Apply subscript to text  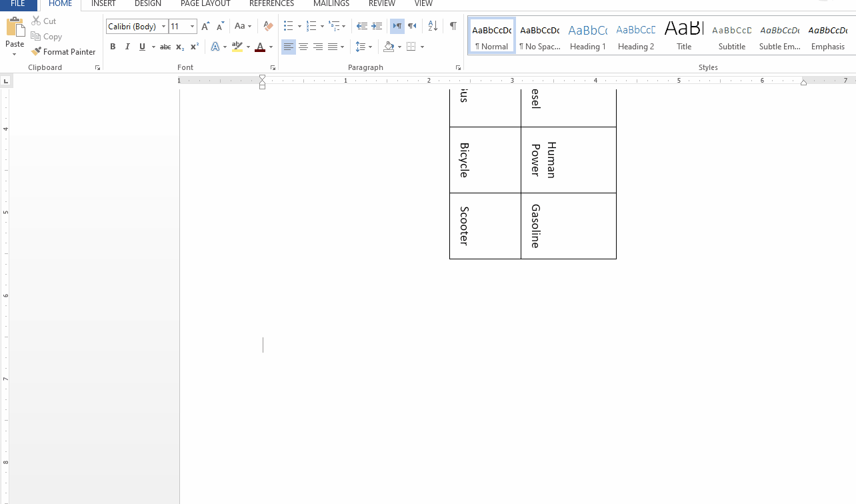(x=179, y=47)
